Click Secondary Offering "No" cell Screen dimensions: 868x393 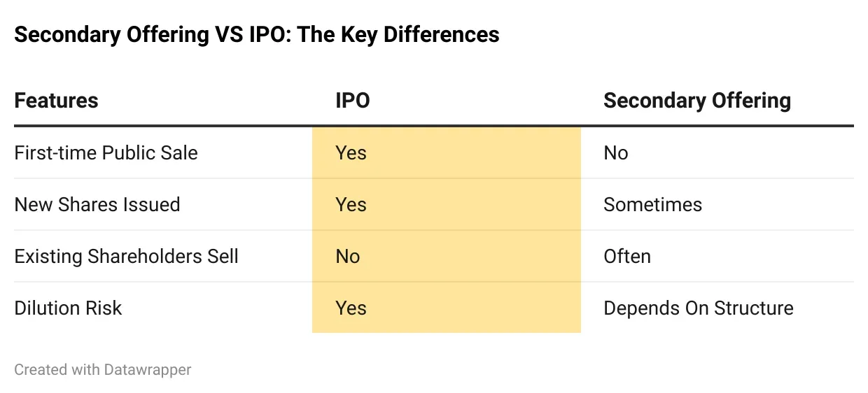[x=616, y=153]
